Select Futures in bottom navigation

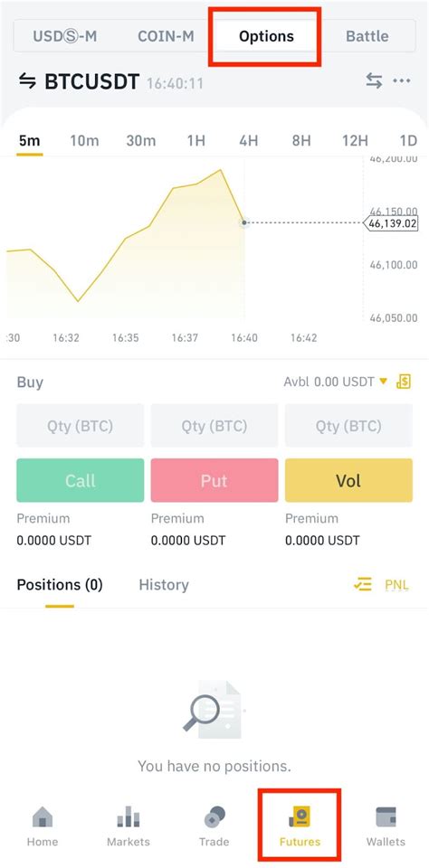pyautogui.click(x=300, y=826)
